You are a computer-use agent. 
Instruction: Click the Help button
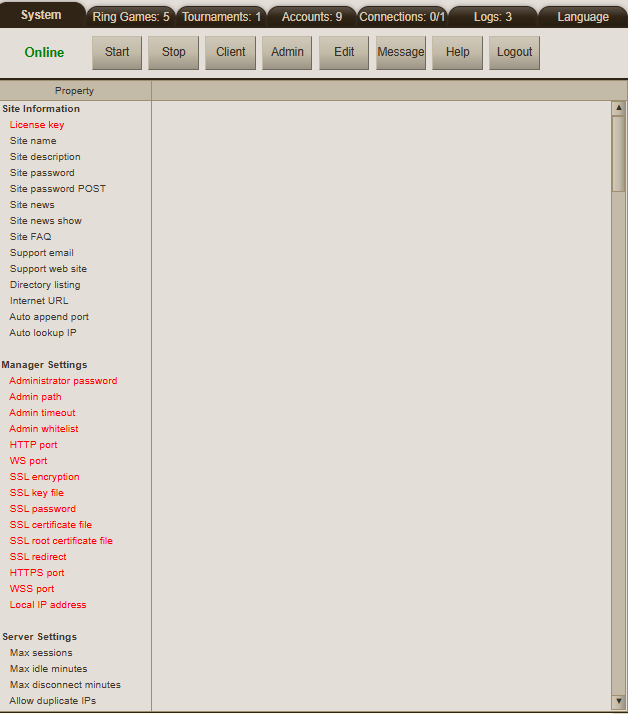[x=458, y=53]
